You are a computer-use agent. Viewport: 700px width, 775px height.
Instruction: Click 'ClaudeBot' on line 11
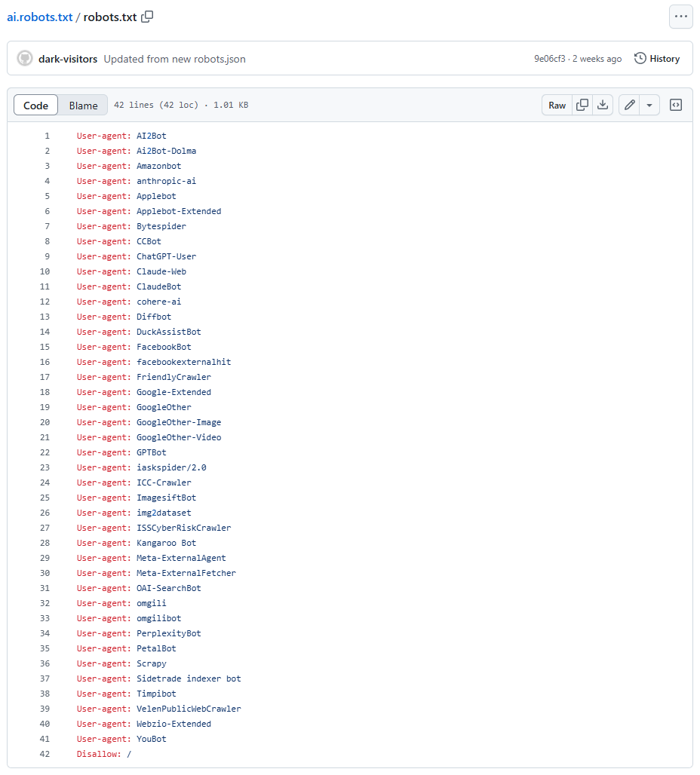159,286
